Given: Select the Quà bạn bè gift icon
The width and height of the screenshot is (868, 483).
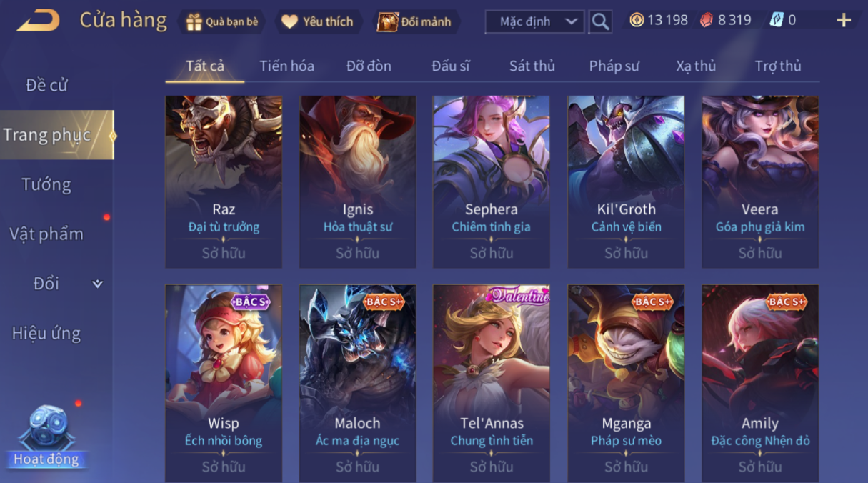Looking at the screenshot, I should click(x=194, y=21).
